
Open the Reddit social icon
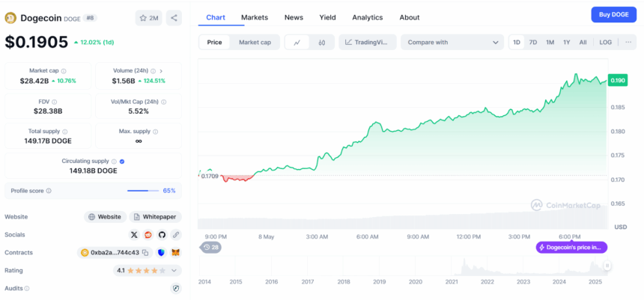pos(148,235)
